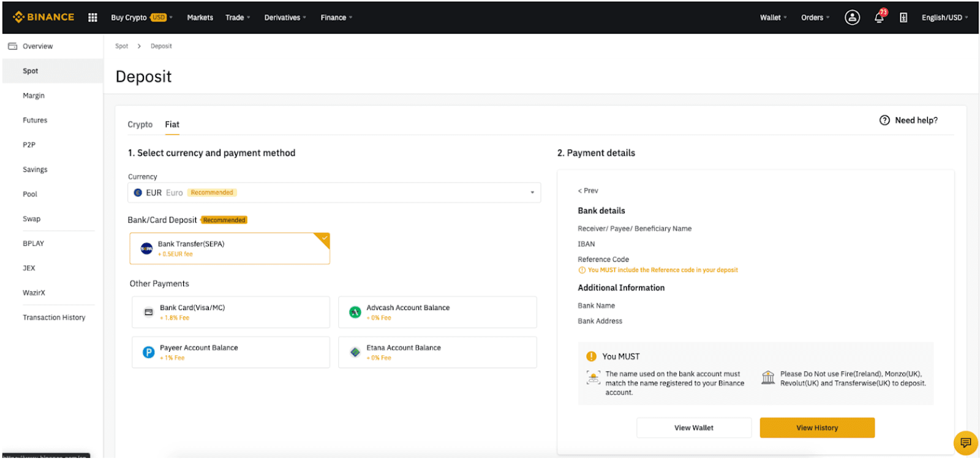Click the Need help question mark icon
Viewport: 980px width, 459px height.
[x=884, y=120]
